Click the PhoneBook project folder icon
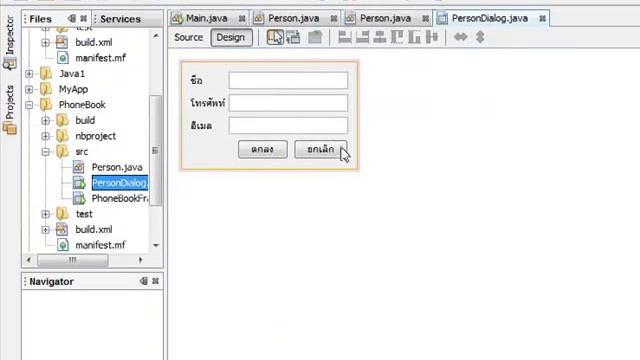The image size is (640, 360). point(46,104)
